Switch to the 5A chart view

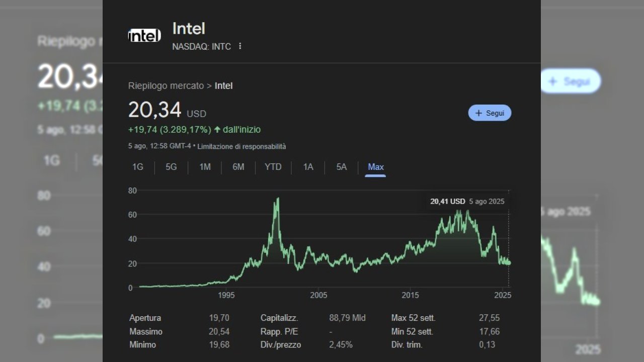341,167
